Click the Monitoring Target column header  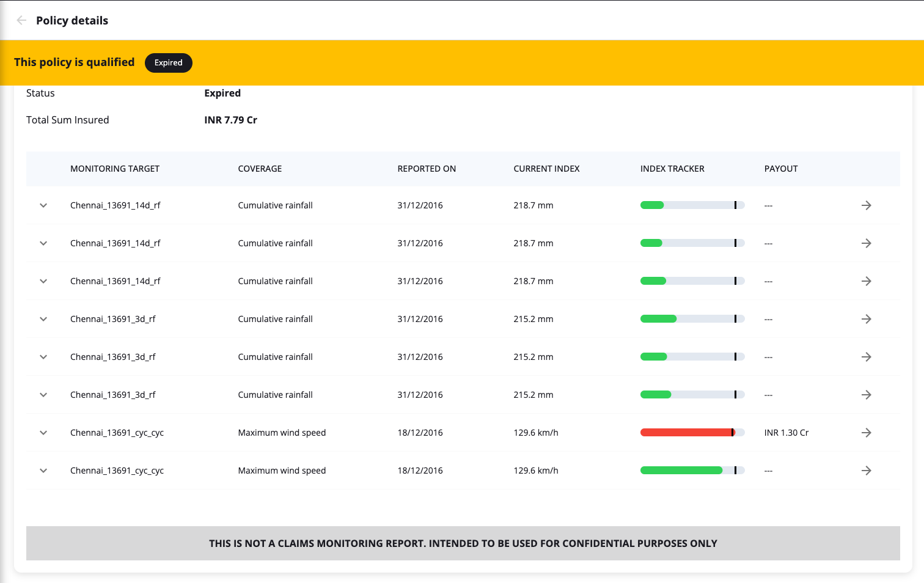(115, 169)
